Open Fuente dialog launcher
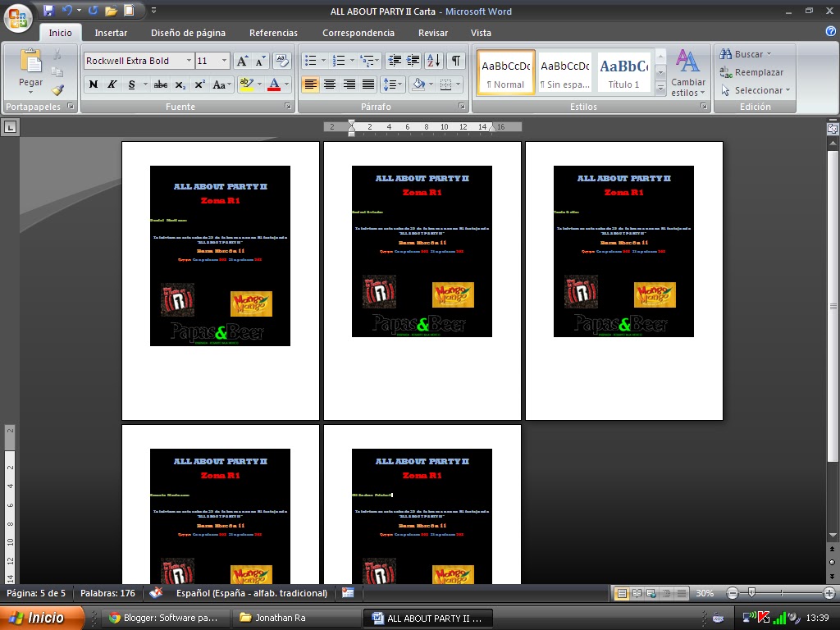Viewport: 840px width, 630px height. click(x=288, y=106)
